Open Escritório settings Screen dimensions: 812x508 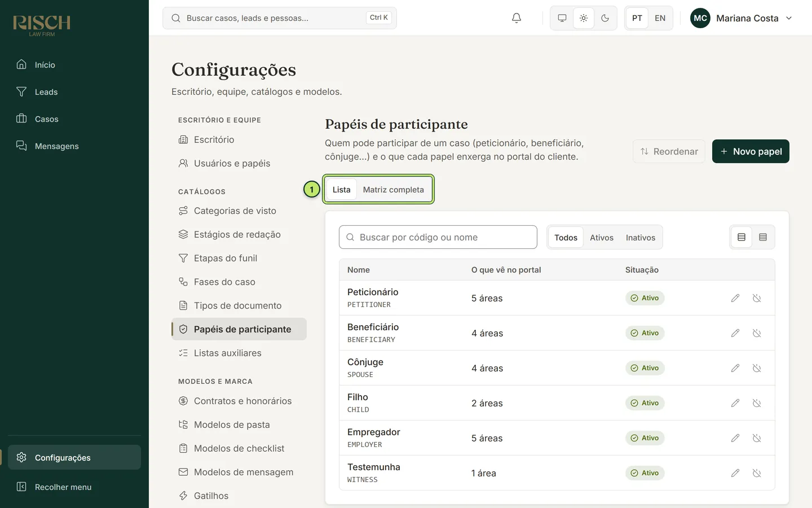tap(239, 139)
